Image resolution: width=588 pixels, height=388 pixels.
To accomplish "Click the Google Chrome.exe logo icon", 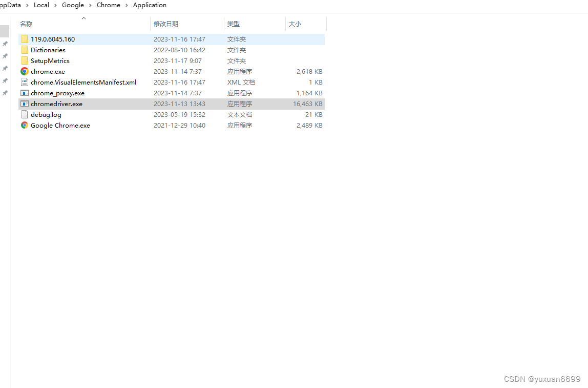I will tap(25, 126).
